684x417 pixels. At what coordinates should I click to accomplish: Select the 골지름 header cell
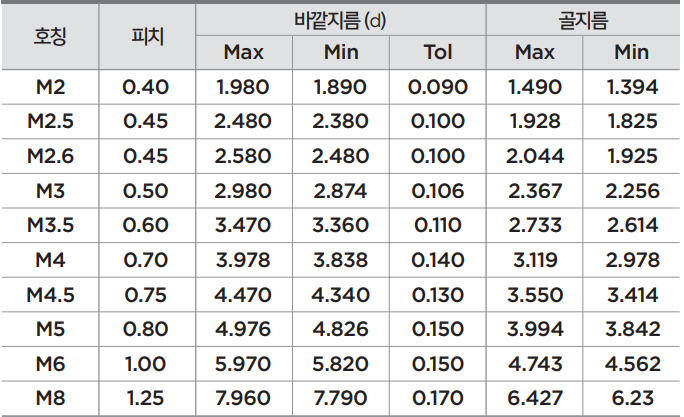point(583,20)
